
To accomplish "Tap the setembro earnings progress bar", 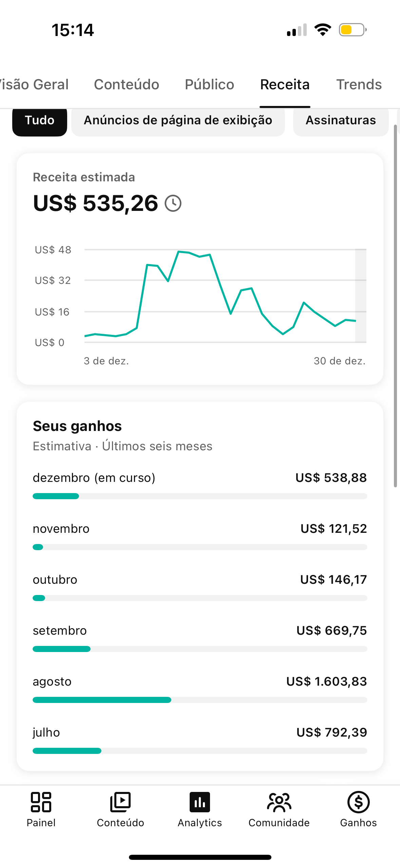I will [x=200, y=649].
